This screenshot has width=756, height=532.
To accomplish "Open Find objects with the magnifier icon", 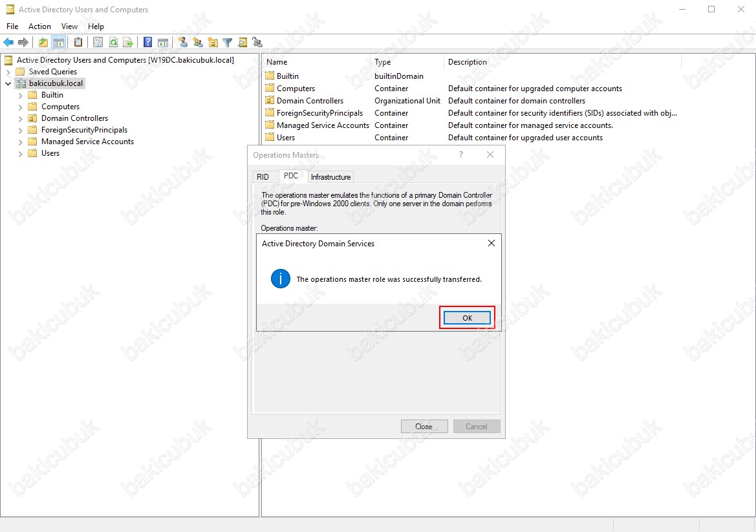I will click(x=243, y=43).
